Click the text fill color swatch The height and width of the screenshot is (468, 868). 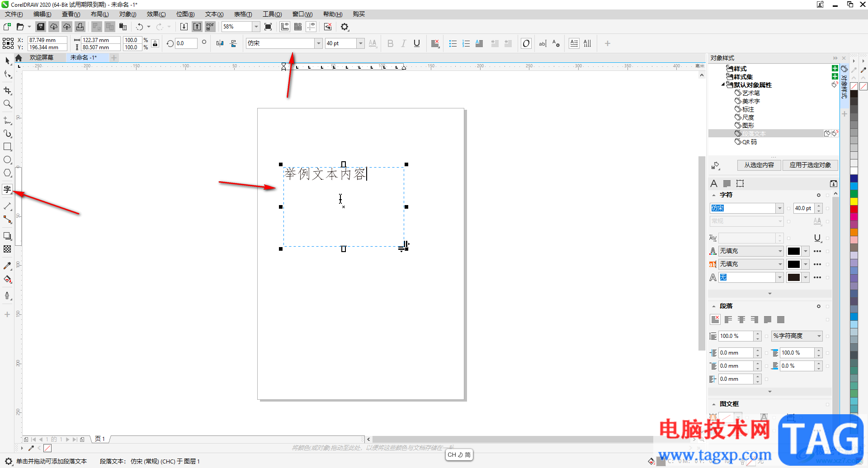(794, 251)
